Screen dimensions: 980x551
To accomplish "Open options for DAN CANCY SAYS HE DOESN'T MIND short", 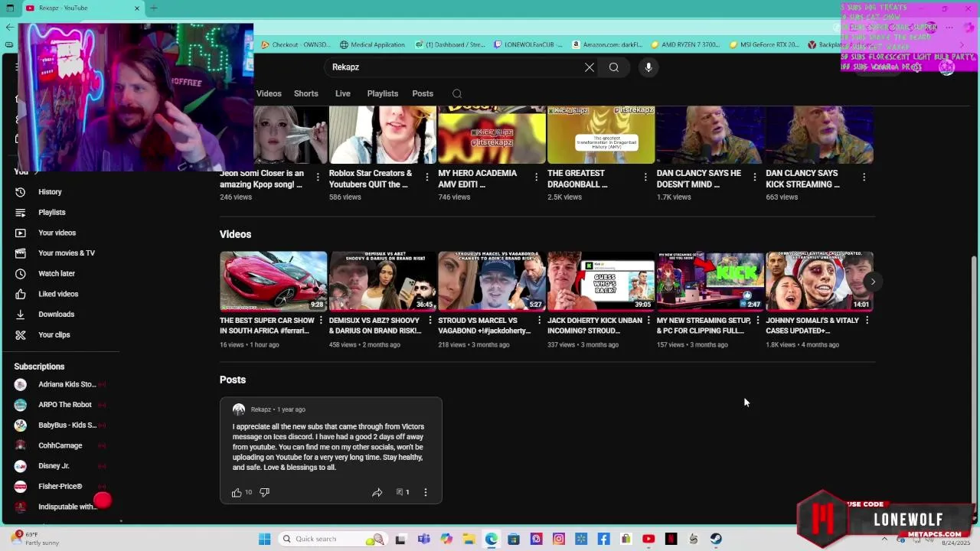I will (x=755, y=178).
